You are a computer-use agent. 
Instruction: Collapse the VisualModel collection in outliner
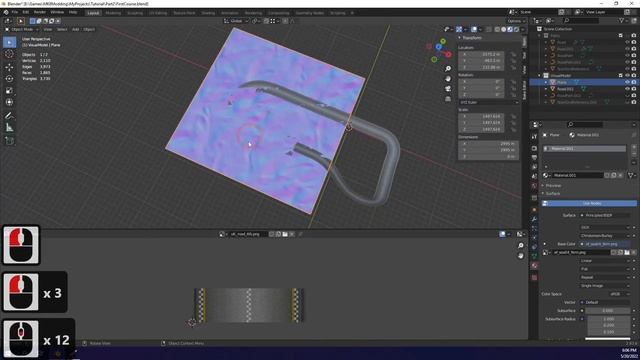[x=540, y=76]
